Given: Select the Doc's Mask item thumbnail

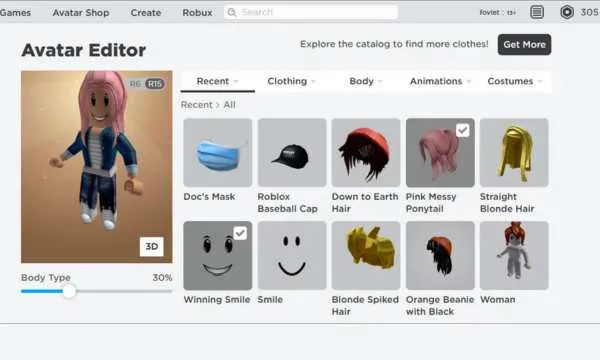Looking at the screenshot, I should [217, 152].
